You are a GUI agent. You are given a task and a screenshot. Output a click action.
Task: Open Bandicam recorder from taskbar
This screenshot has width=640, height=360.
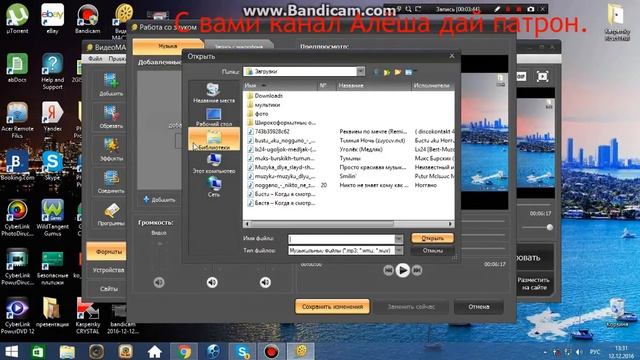point(271,351)
